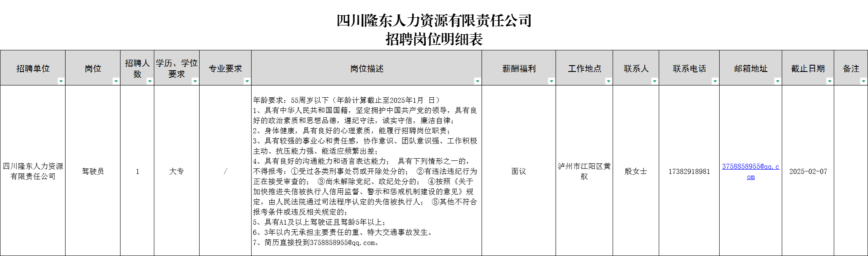The width and height of the screenshot is (868, 256).
Task: Click the 招聘岗位明细表 title text
Action: [434, 39]
